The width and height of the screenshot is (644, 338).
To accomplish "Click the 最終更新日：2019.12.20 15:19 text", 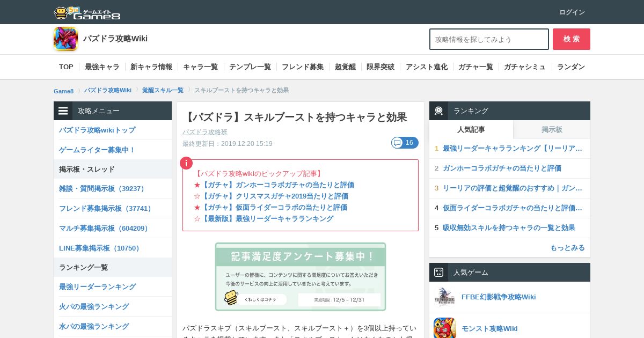I will [x=228, y=144].
